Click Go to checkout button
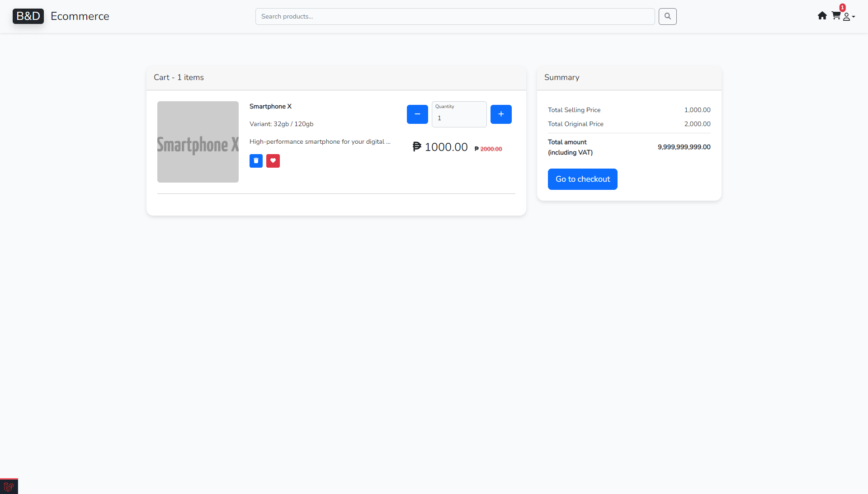This screenshot has width=868, height=494. pos(582,179)
